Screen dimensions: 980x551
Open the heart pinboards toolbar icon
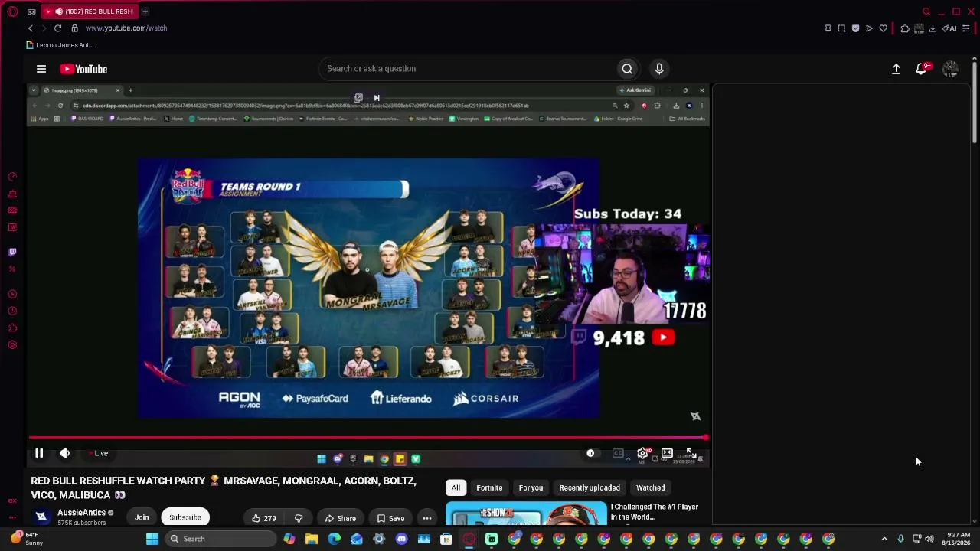883,28
